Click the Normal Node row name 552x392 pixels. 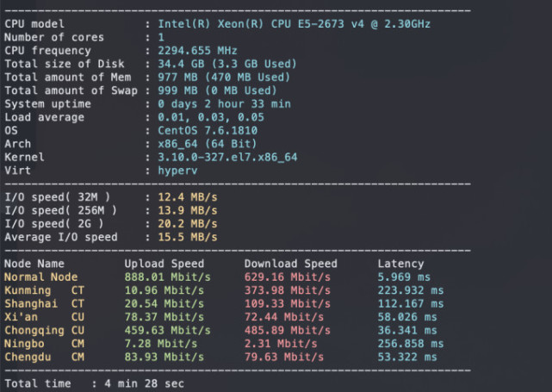[41, 277]
